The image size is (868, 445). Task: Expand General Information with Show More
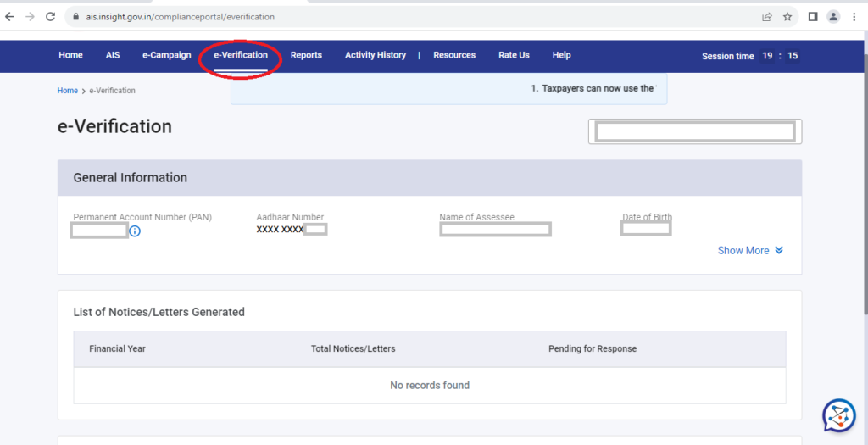click(750, 250)
